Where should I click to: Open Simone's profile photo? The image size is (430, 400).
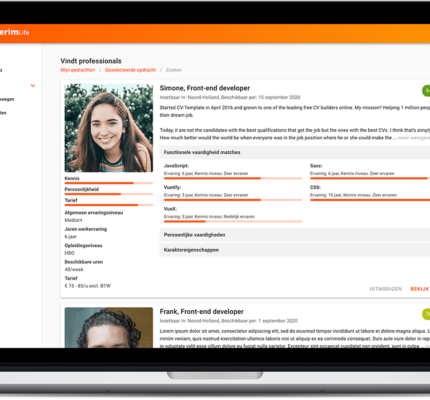(109, 128)
